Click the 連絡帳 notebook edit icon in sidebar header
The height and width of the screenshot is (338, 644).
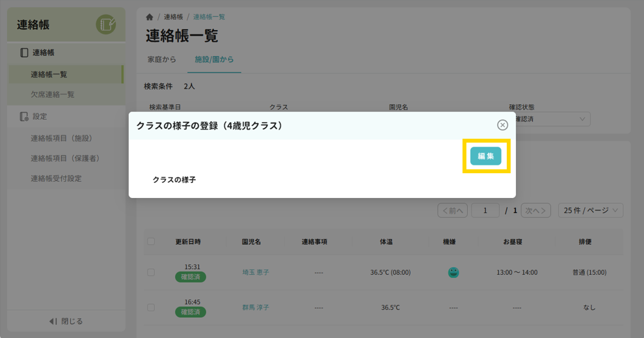coord(105,25)
